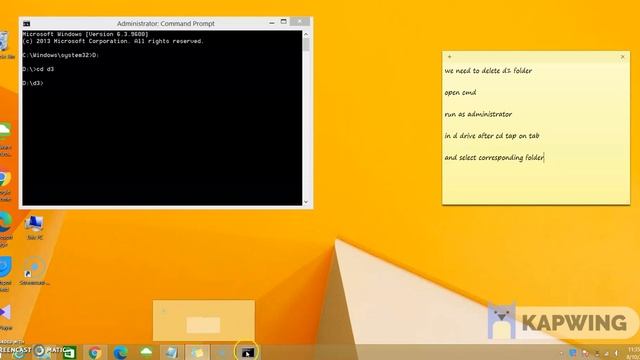
Task: Click the Command Prompt scroll-up arrow
Action: coord(306,35)
